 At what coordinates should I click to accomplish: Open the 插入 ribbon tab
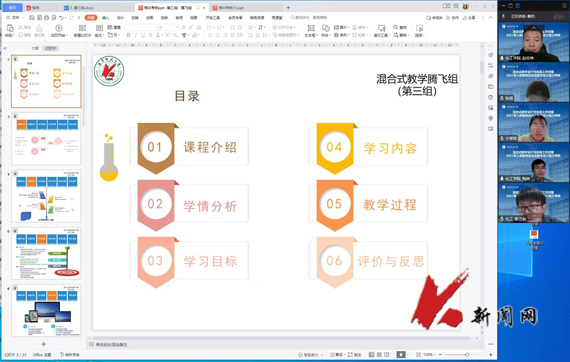(x=105, y=17)
